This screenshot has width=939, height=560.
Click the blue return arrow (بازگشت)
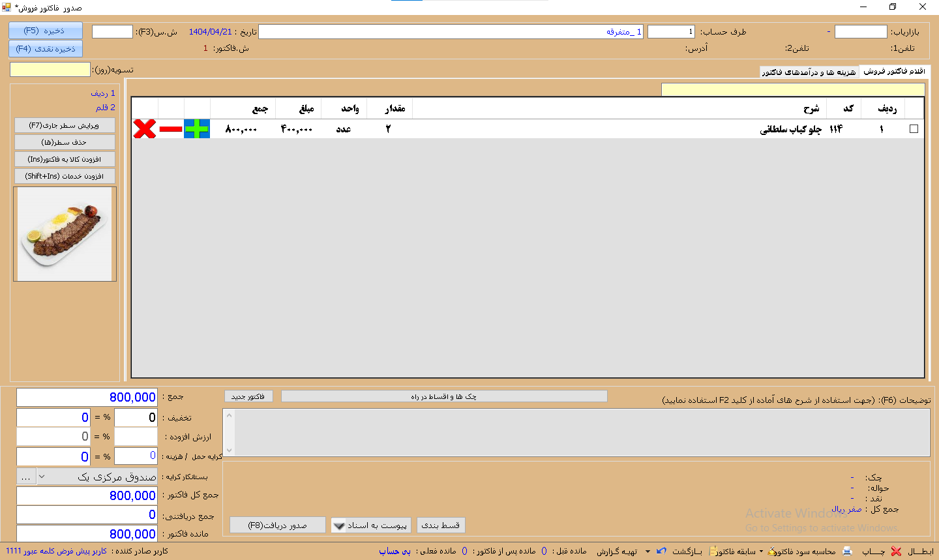tap(662, 552)
